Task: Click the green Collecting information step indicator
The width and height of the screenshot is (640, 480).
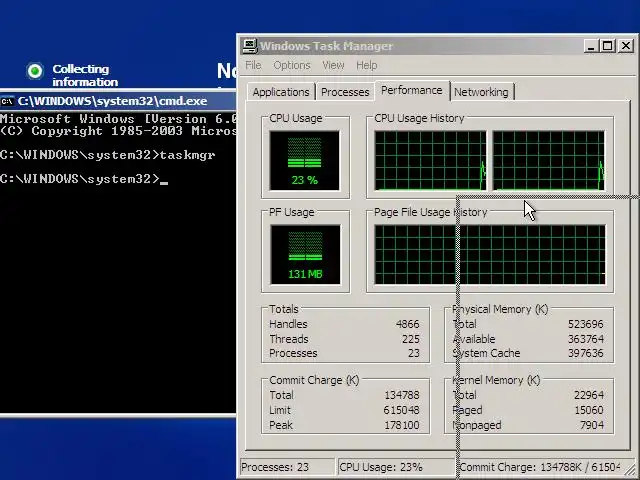Action: pyautogui.click(x=35, y=71)
